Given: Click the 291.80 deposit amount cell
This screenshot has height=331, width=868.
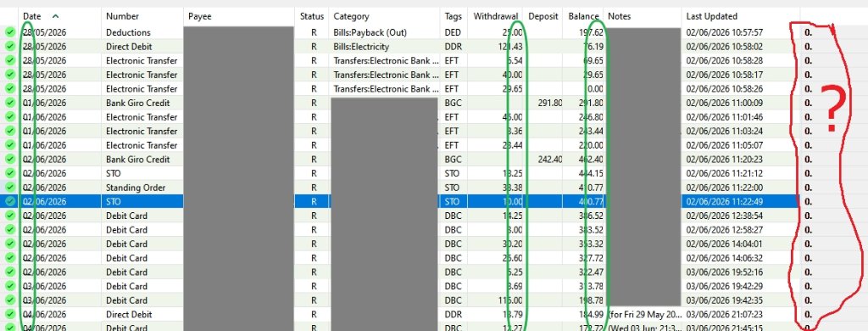Looking at the screenshot, I should point(549,104).
